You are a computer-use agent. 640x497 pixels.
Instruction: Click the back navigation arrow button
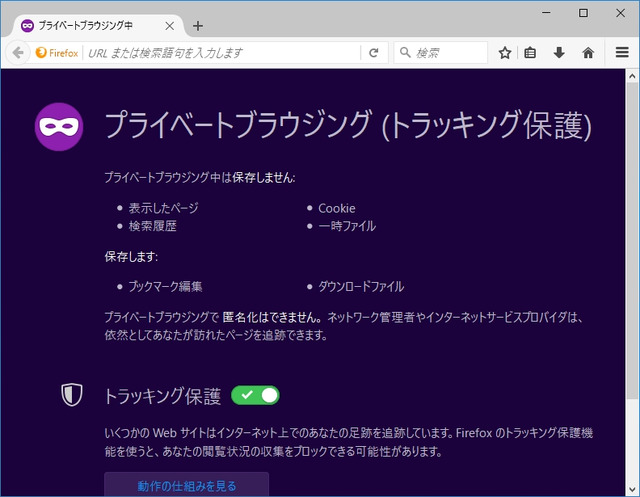coord(18,53)
